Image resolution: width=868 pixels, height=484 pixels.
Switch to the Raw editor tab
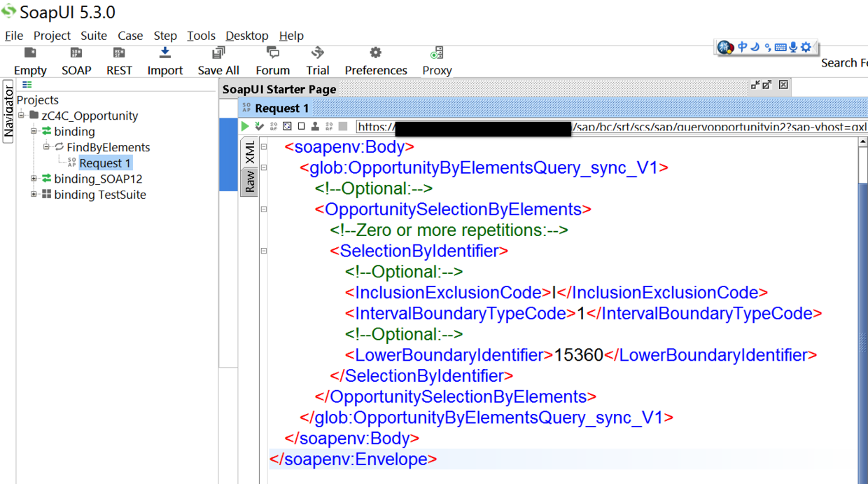[249, 181]
